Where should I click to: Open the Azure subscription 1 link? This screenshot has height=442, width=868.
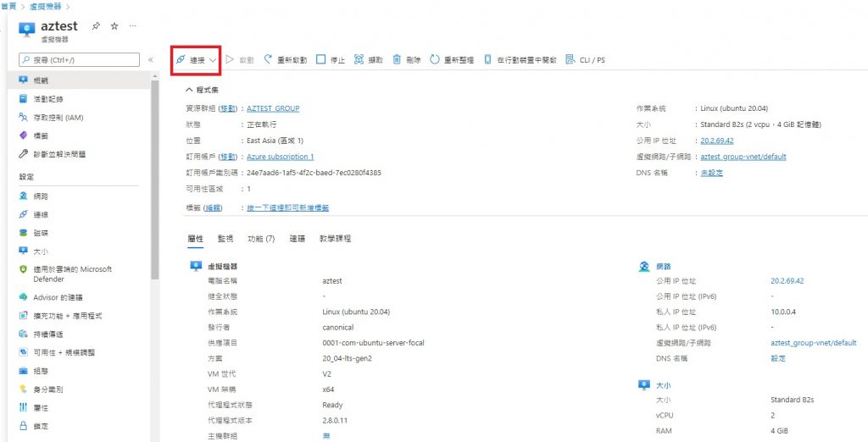click(x=280, y=157)
